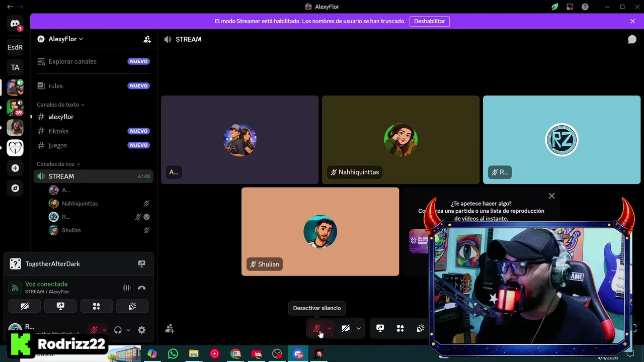Turn on camera in call toolbar
This screenshot has width=644, height=362.
point(345,328)
